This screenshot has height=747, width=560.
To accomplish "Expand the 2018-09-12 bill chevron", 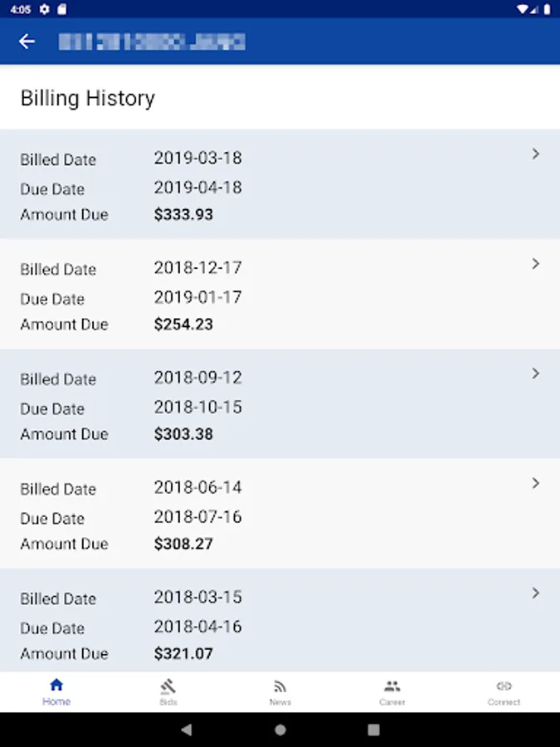I will point(536,373).
